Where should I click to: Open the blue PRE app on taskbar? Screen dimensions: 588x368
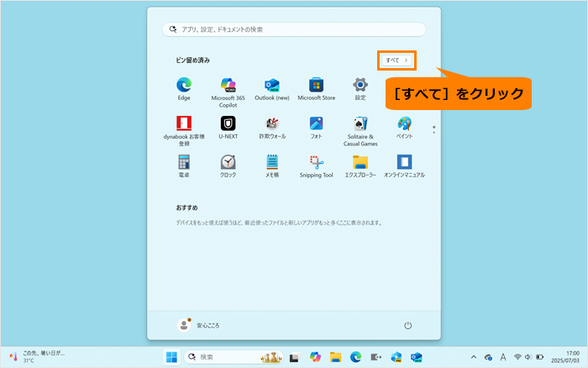tap(396, 357)
